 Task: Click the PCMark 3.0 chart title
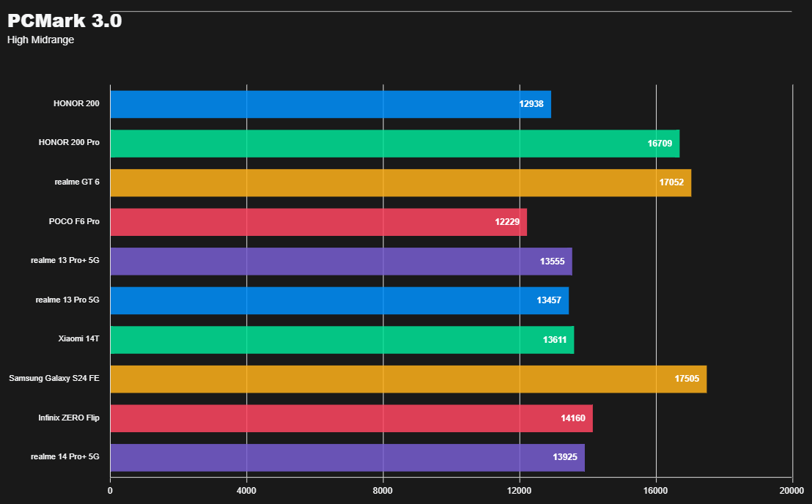[64, 21]
